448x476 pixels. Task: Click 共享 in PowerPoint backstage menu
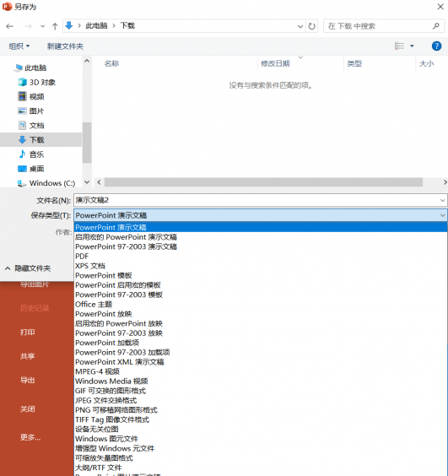(x=28, y=356)
